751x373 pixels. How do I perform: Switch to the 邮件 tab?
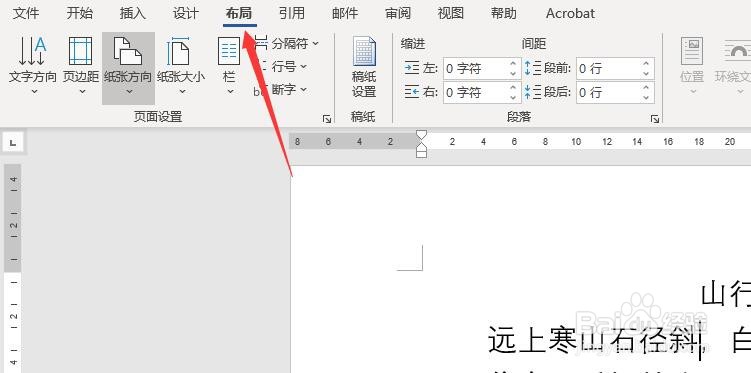point(345,13)
